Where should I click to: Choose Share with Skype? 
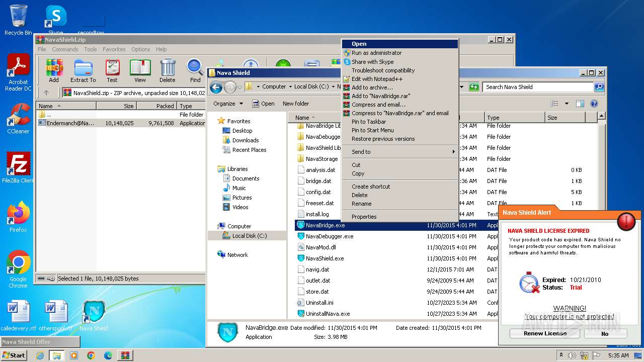point(399,62)
